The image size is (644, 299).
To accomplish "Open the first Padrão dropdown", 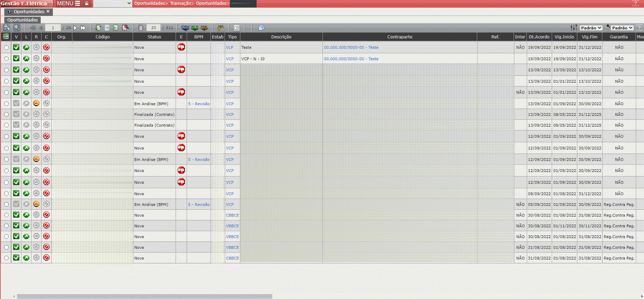I will click(591, 28).
